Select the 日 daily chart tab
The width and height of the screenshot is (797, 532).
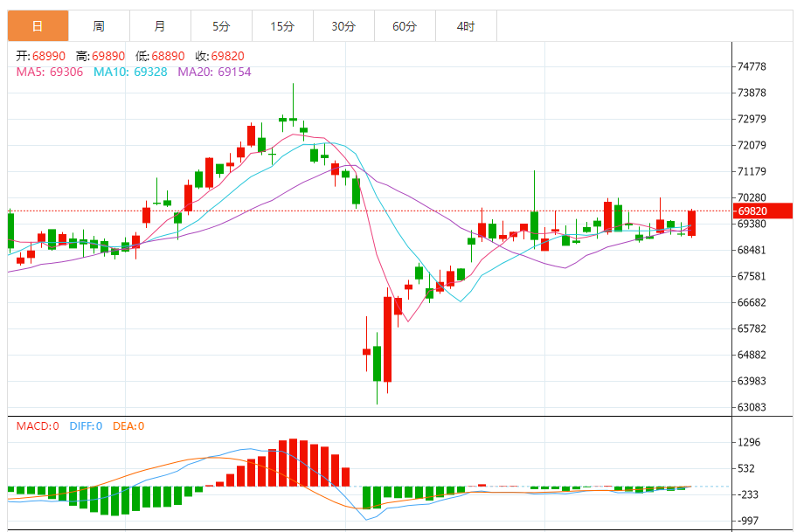pos(38,26)
